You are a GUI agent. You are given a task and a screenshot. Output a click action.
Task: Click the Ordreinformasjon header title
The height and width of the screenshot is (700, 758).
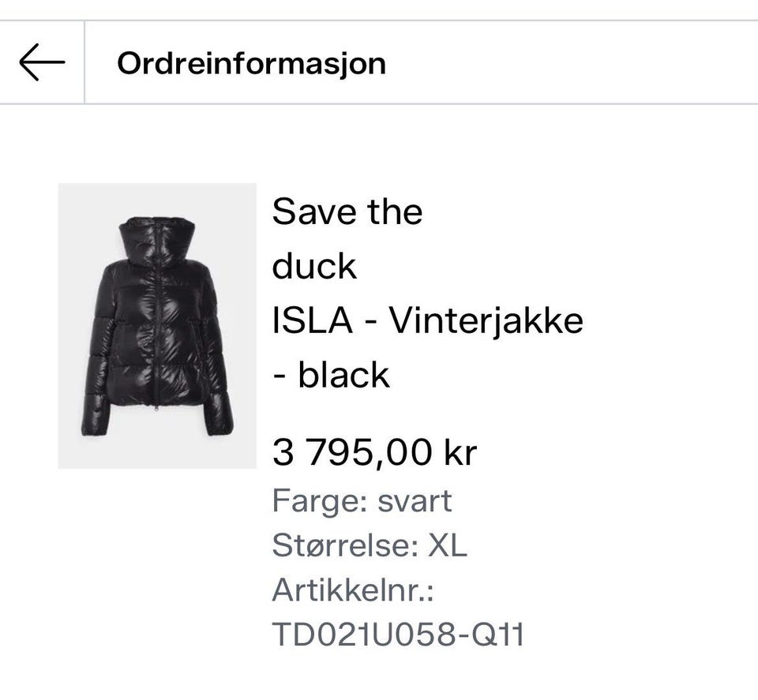coord(251,63)
